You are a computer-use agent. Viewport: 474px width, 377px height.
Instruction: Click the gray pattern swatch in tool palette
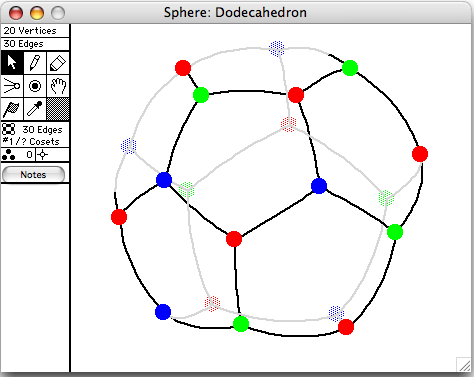click(x=58, y=109)
